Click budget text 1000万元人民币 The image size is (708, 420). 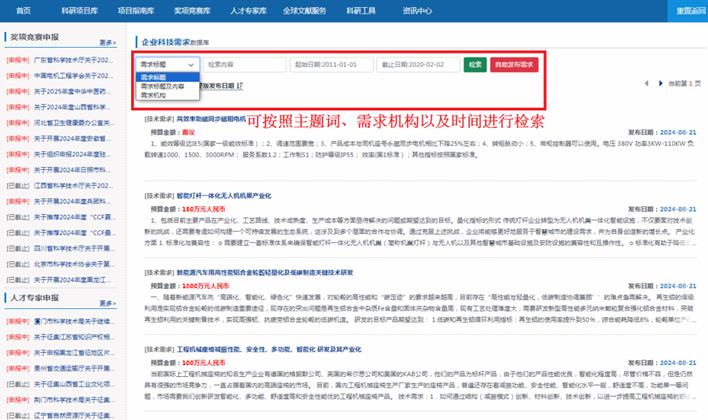coord(205,286)
